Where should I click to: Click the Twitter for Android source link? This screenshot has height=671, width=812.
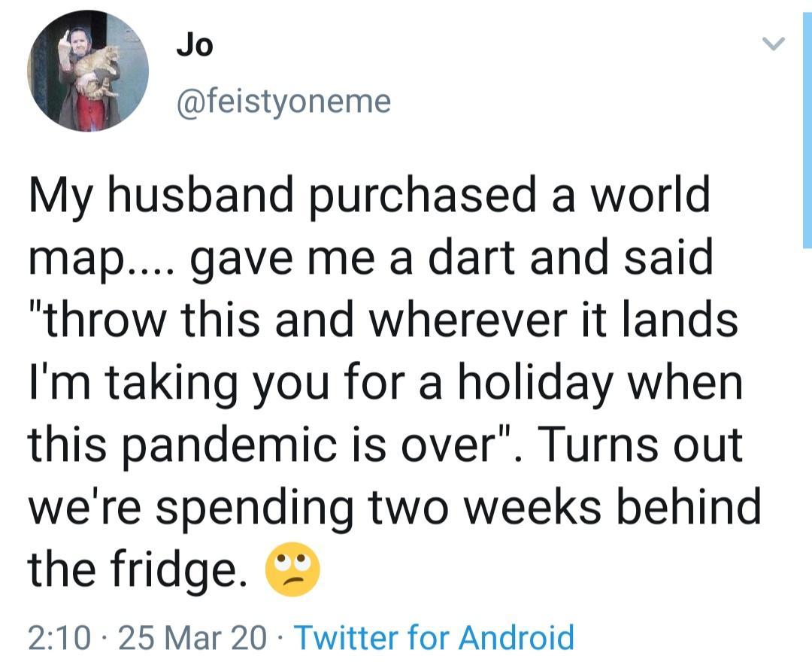point(434,638)
